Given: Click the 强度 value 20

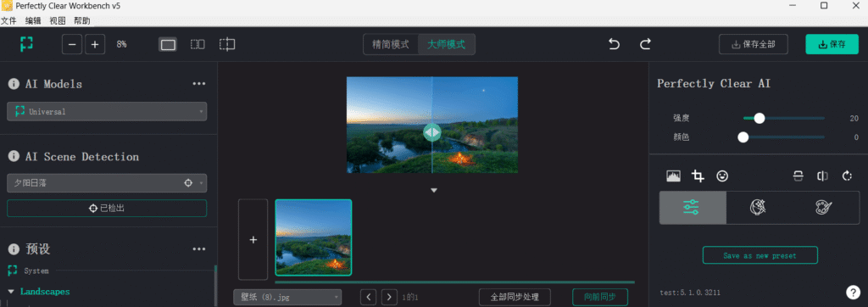Looking at the screenshot, I should tap(854, 119).
